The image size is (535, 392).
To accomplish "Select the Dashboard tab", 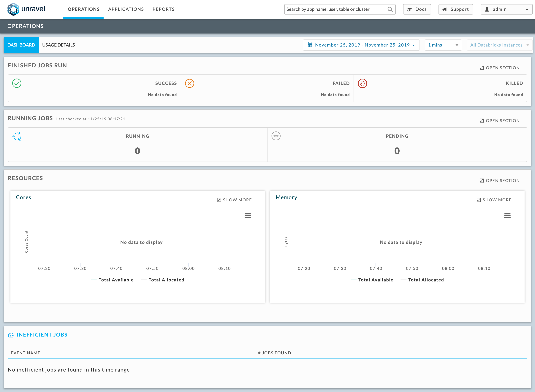I will (x=21, y=45).
